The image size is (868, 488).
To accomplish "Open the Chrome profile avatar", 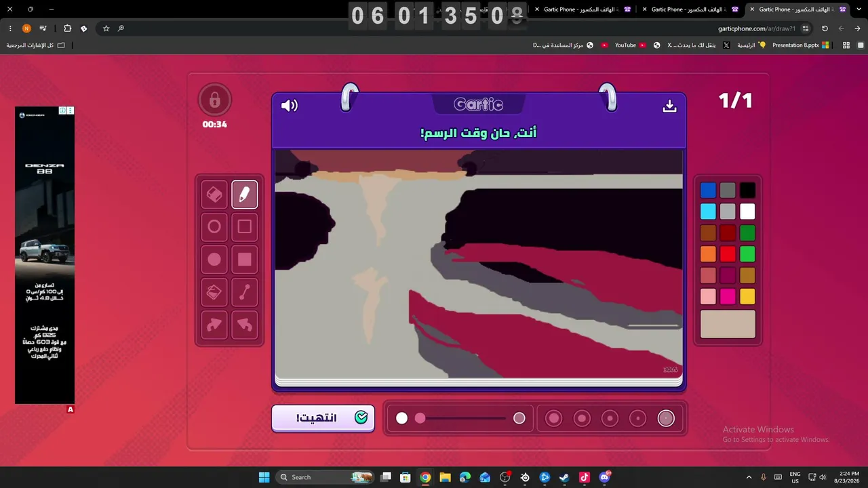I will pos(26,28).
